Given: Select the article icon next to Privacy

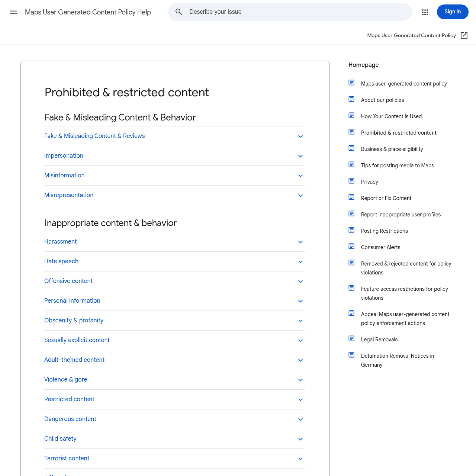Looking at the screenshot, I should (x=351, y=181).
